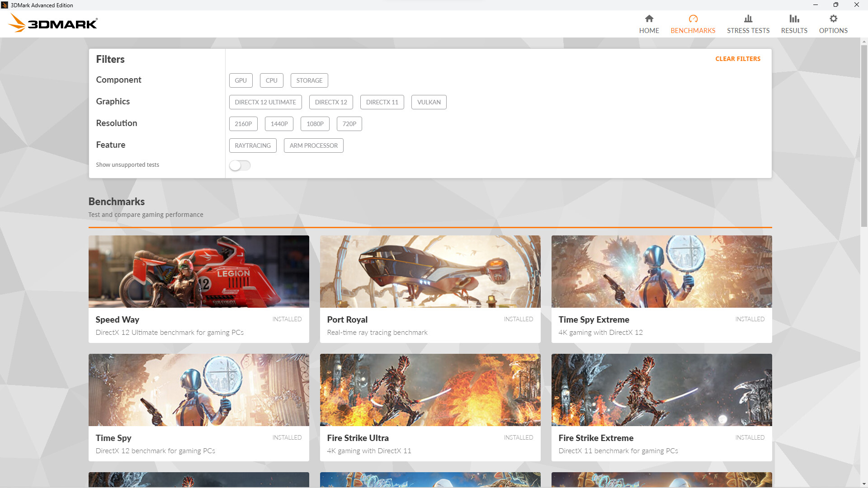This screenshot has height=488, width=868.
Task: Click the 3DMark logo home button
Action: pyautogui.click(x=54, y=23)
